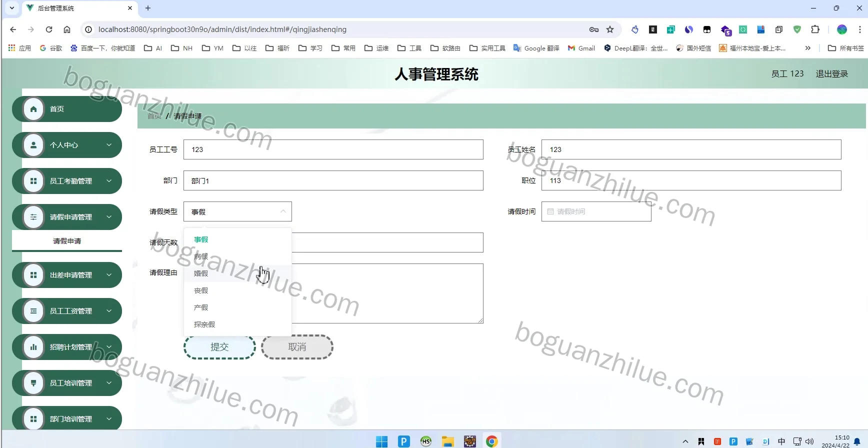868x448 pixels.
Task: Submit the form with 提交
Action: coord(219,347)
